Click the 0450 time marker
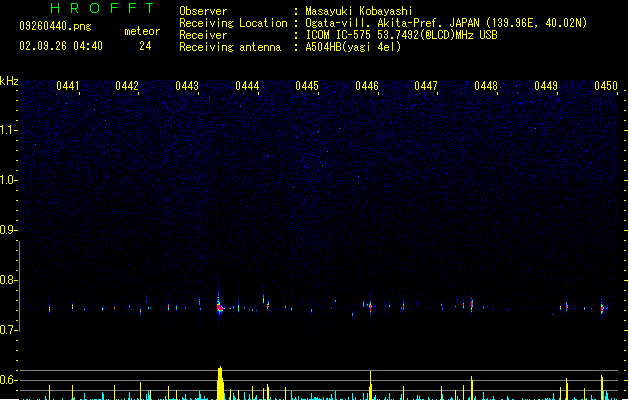 click(606, 85)
